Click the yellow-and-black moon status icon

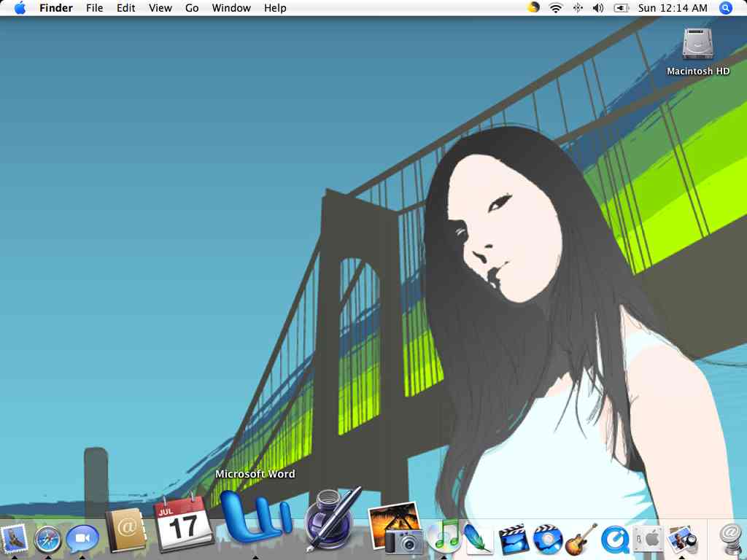[533, 7]
